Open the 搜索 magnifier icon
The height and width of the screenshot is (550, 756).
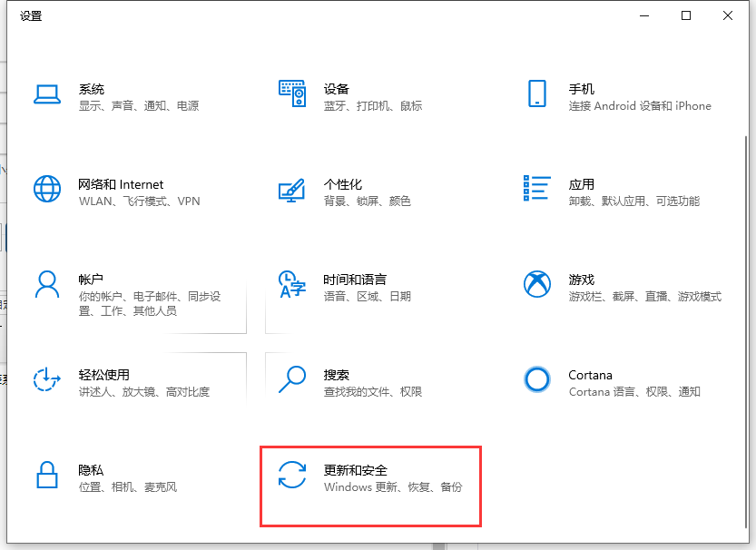(x=292, y=379)
